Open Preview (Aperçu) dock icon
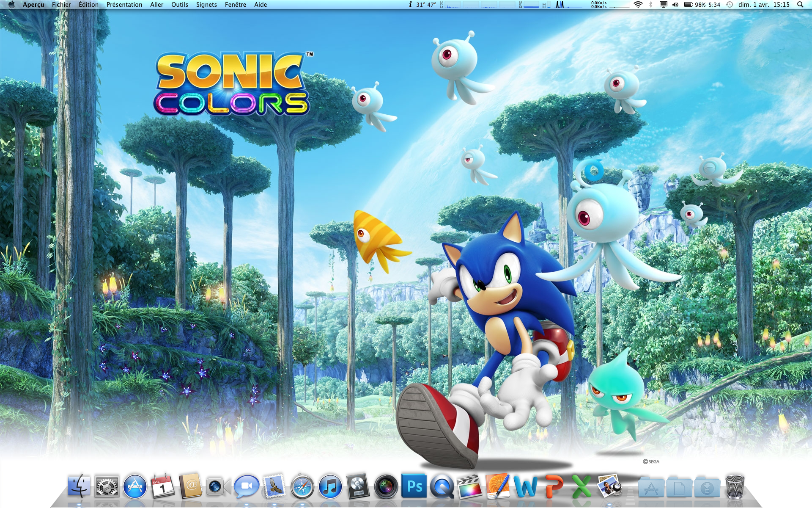 (609, 486)
